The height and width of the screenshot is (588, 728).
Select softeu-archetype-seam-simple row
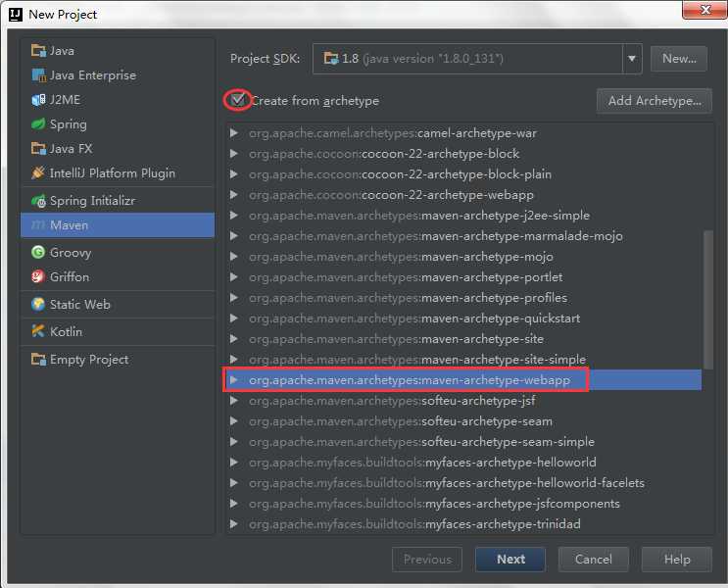click(x=464, y=442)
